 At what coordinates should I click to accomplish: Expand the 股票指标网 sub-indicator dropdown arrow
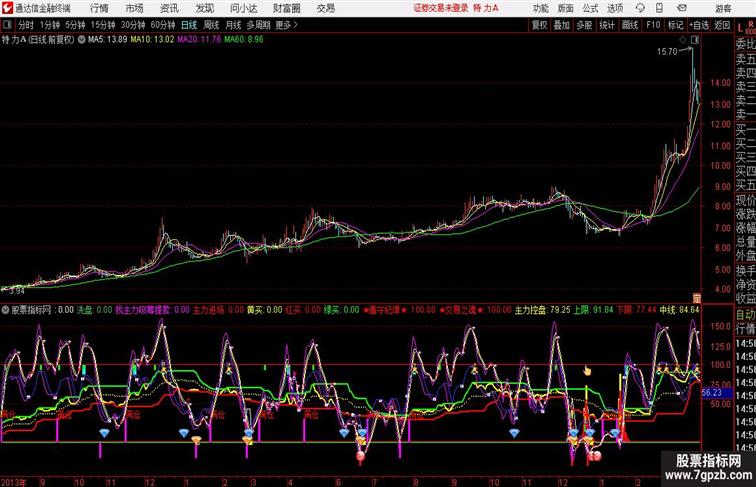click(x=5, y=310)
